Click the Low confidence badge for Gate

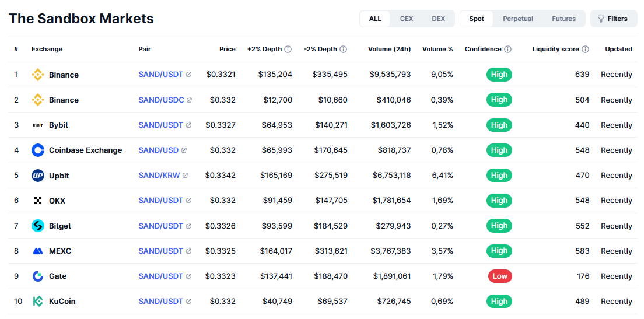coord(499,276)
